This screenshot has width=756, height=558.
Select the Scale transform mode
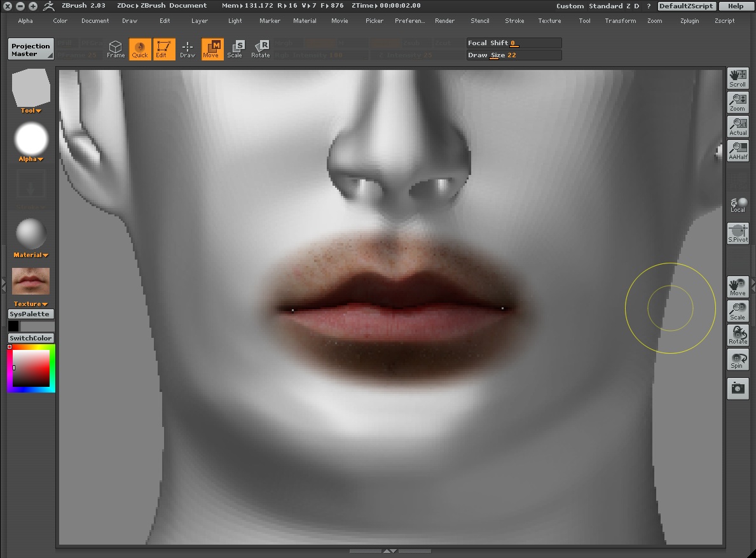click(236, 50)
